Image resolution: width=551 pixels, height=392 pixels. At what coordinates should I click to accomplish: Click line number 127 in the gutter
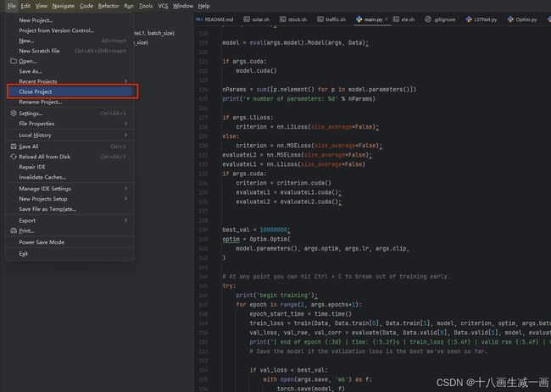tap(203, 117)
